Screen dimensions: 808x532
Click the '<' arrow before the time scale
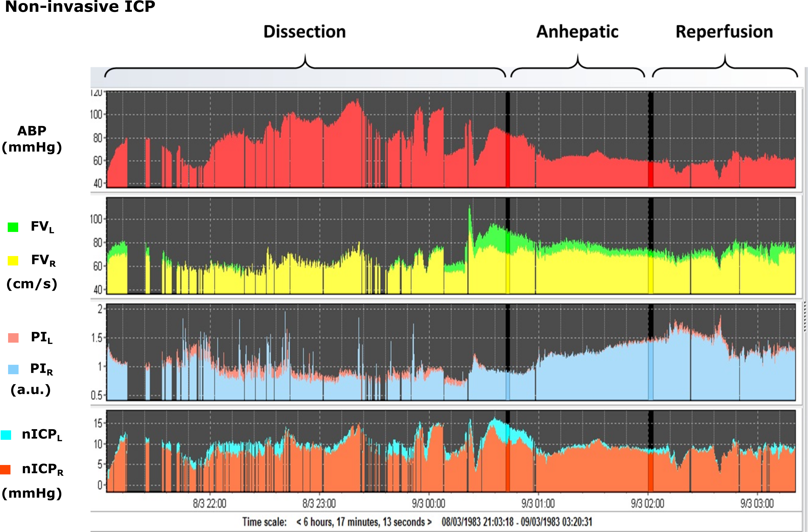click(x=299, y=522)
